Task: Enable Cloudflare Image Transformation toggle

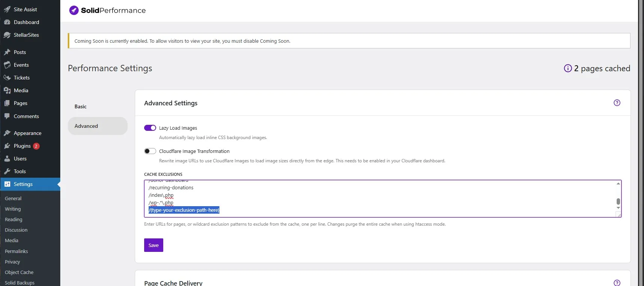Action: [x=150, y=151]
